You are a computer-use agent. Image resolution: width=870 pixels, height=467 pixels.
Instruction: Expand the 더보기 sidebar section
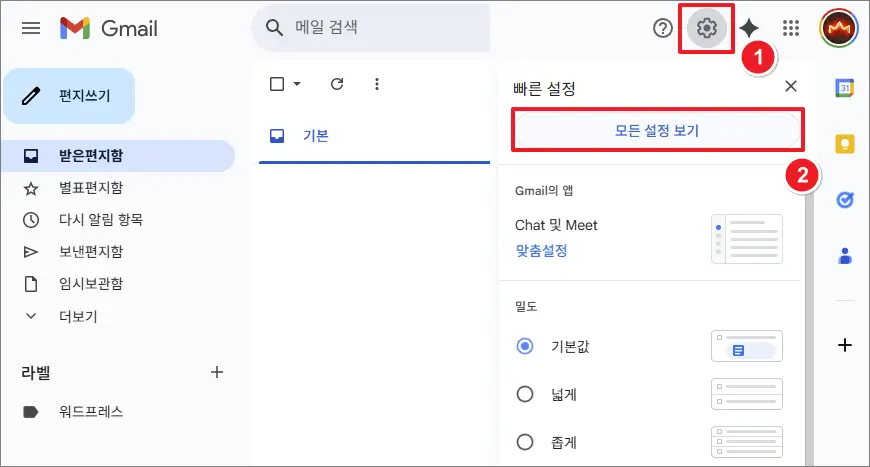click(77, 316)
